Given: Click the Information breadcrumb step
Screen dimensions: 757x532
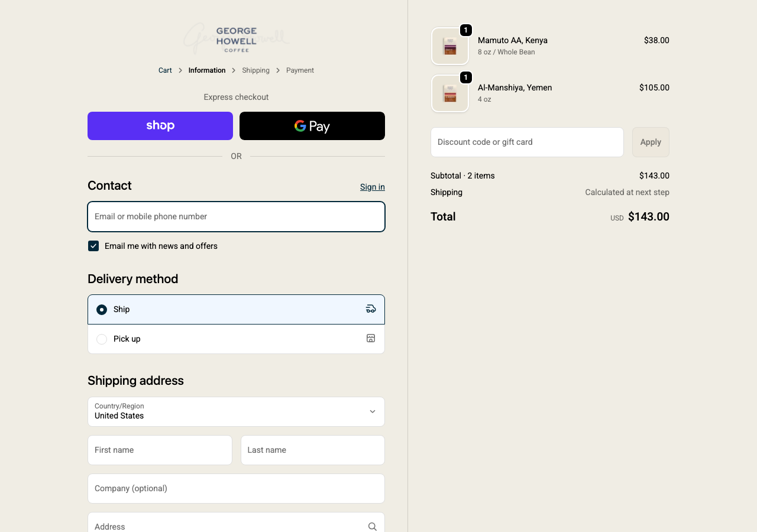Looking at the screenshot, I should 207,70.
